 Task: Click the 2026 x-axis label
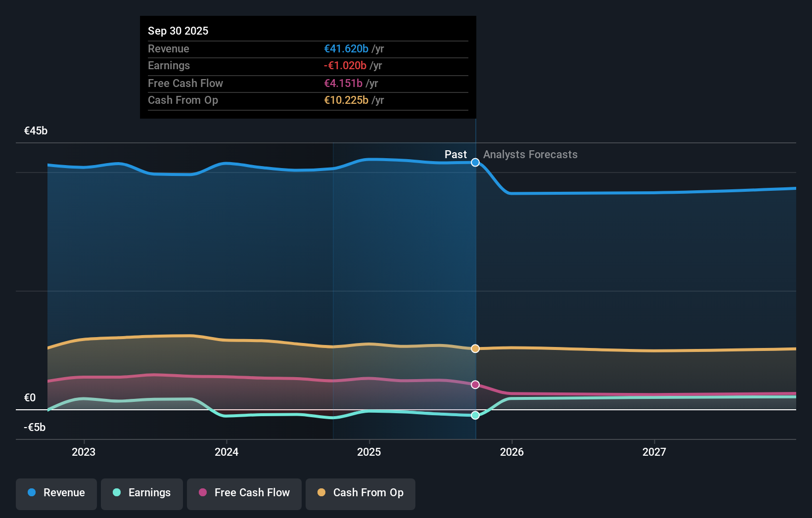(512, 452)
